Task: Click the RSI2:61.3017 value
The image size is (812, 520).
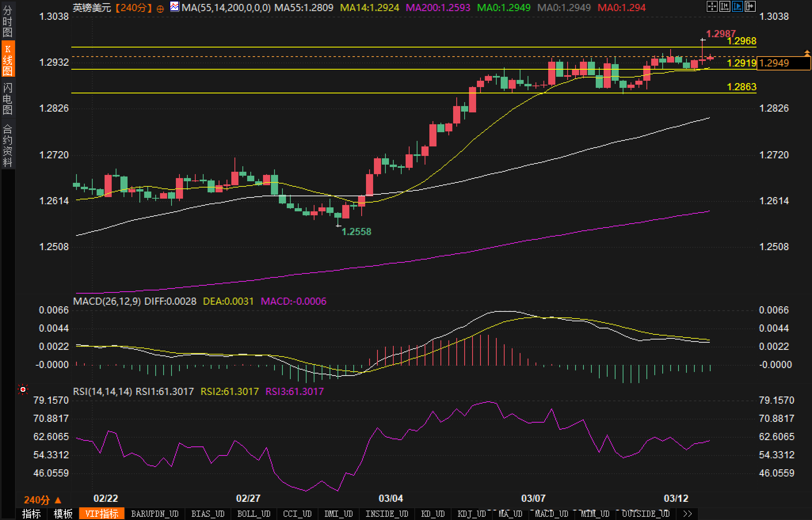Action: 230,391
